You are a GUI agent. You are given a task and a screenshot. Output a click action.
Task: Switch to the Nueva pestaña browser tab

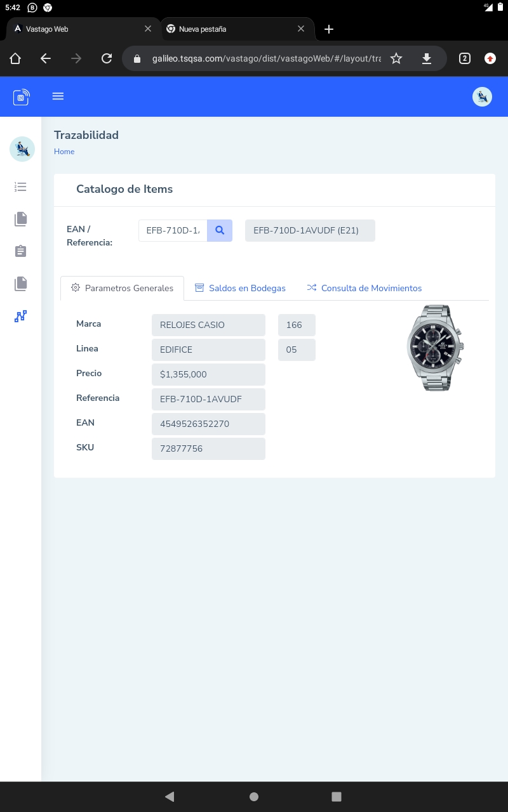click(229, 29)
